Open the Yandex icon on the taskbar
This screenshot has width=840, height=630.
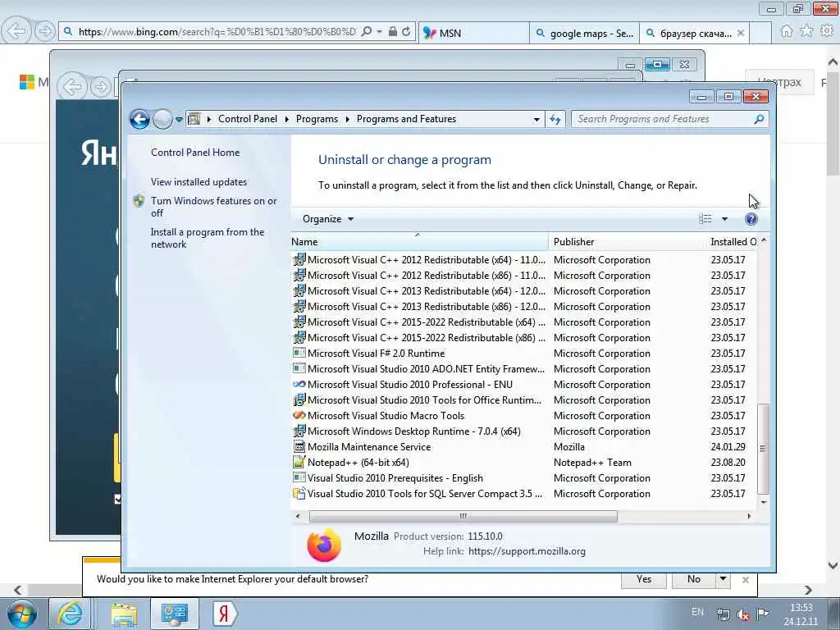point(225,614)
